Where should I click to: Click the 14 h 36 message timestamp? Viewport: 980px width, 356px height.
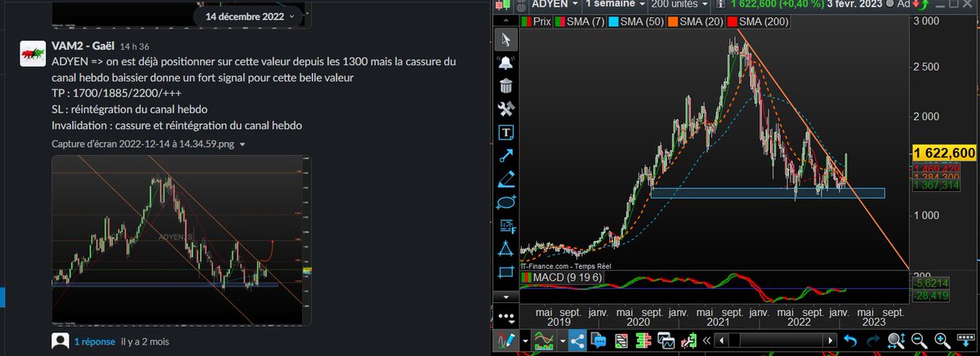click(134, 47)
